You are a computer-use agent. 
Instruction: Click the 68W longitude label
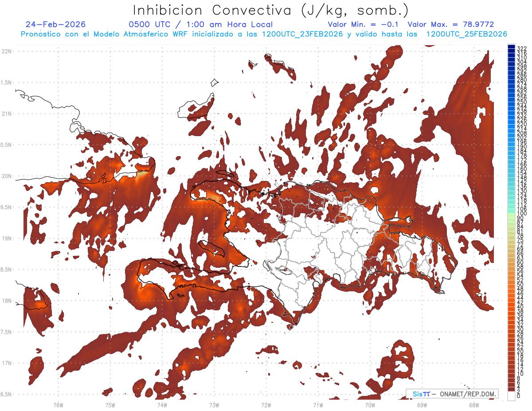pyautogui.click(x=474, y=405)
